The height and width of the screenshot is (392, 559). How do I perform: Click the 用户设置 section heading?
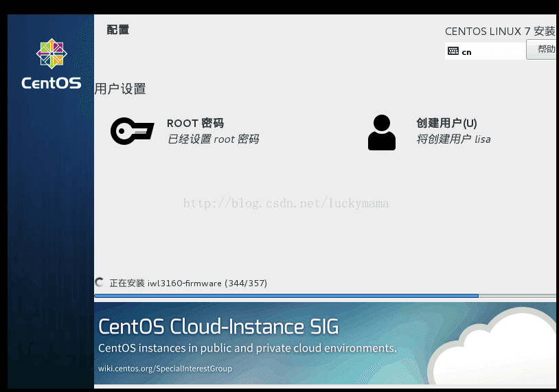tap(120, 89)
